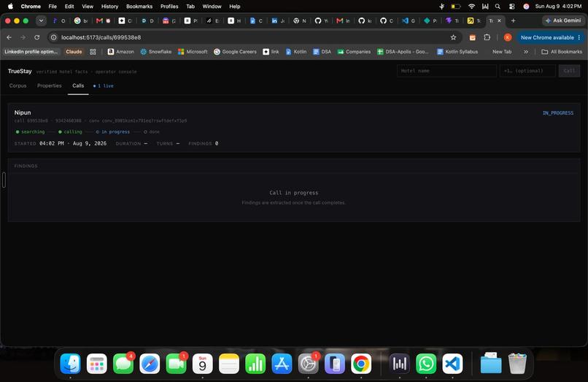Bookmark this page with the star icon
Screen dimensions: 588x382
[453, 37]
